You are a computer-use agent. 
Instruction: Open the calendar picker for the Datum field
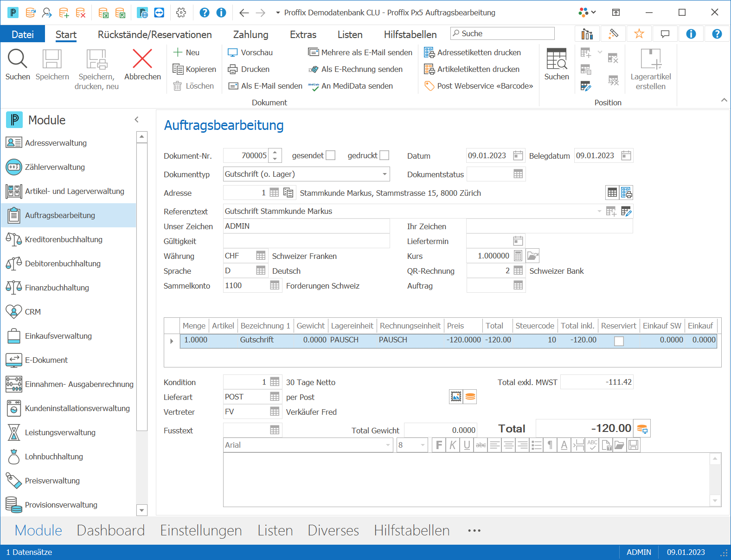[518, 155]
